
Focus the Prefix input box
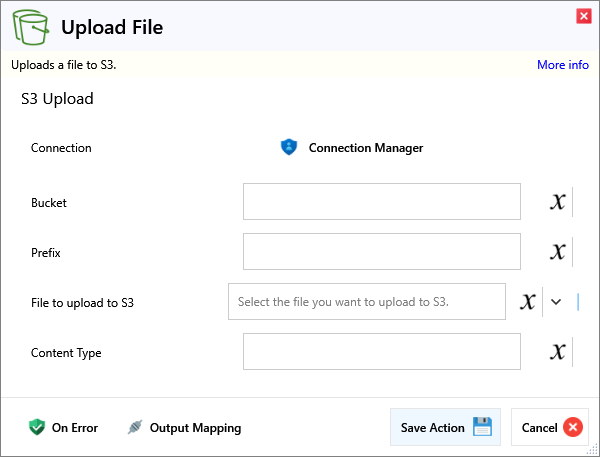click(381, 252)
